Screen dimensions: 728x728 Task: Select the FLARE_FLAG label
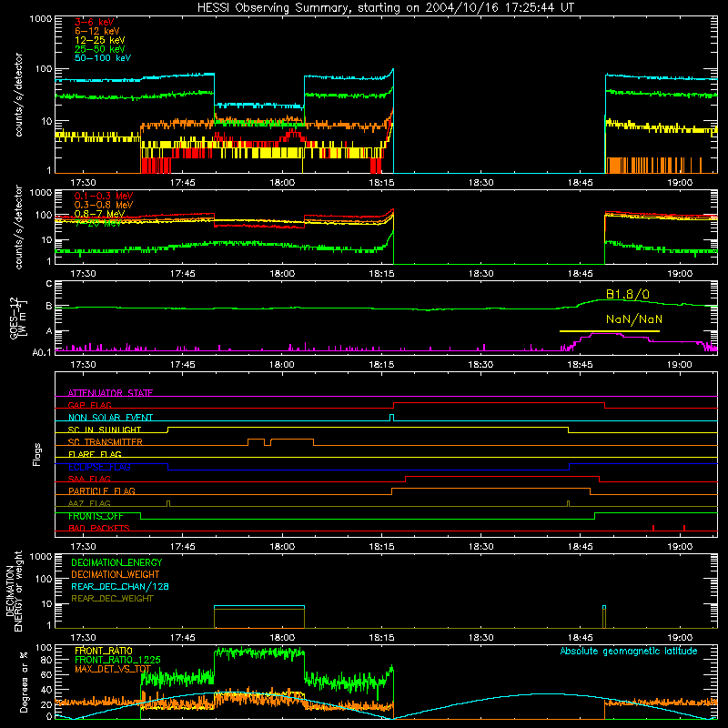pos(95,454)
